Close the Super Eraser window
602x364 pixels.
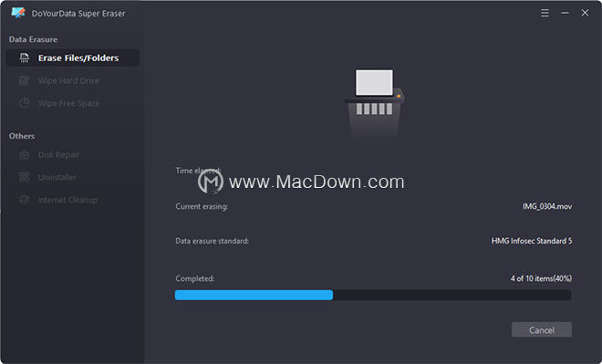[x=585, y=13]
